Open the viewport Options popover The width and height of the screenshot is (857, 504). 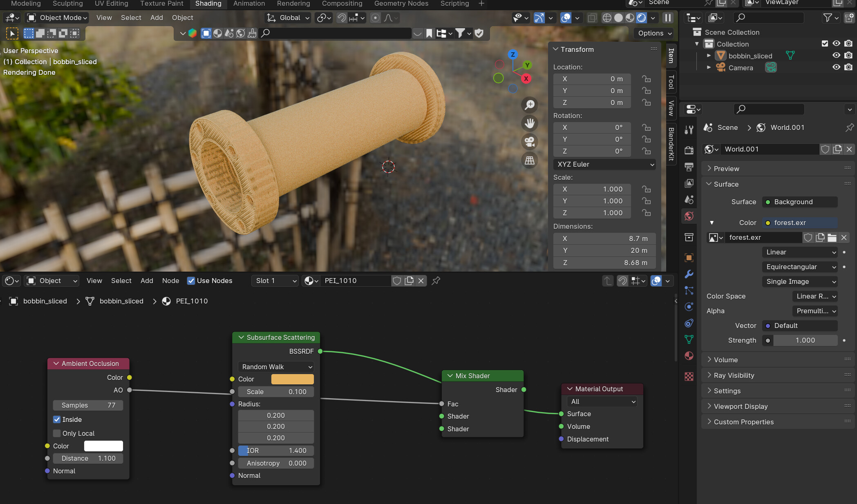click(x=655, y=33)
